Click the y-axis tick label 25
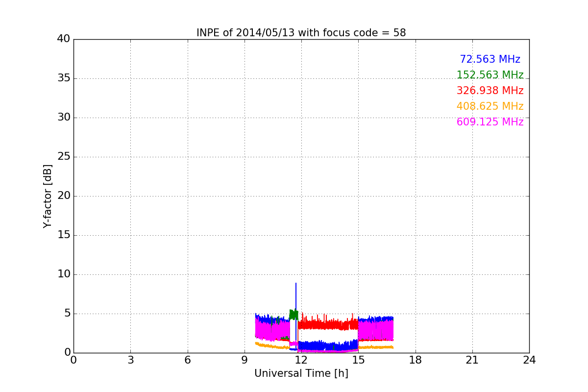The width and height of the screenshot is (588, 392). (64, 157)
